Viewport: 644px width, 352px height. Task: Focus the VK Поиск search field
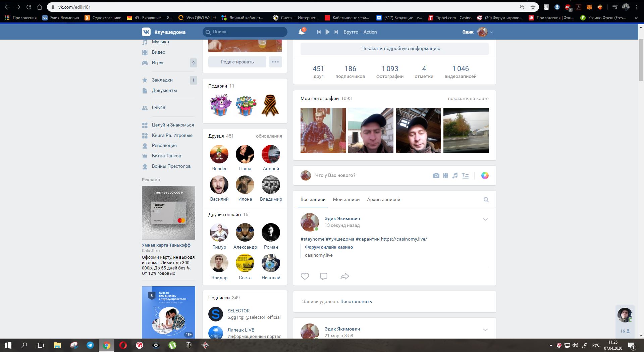tap(245, 32)
